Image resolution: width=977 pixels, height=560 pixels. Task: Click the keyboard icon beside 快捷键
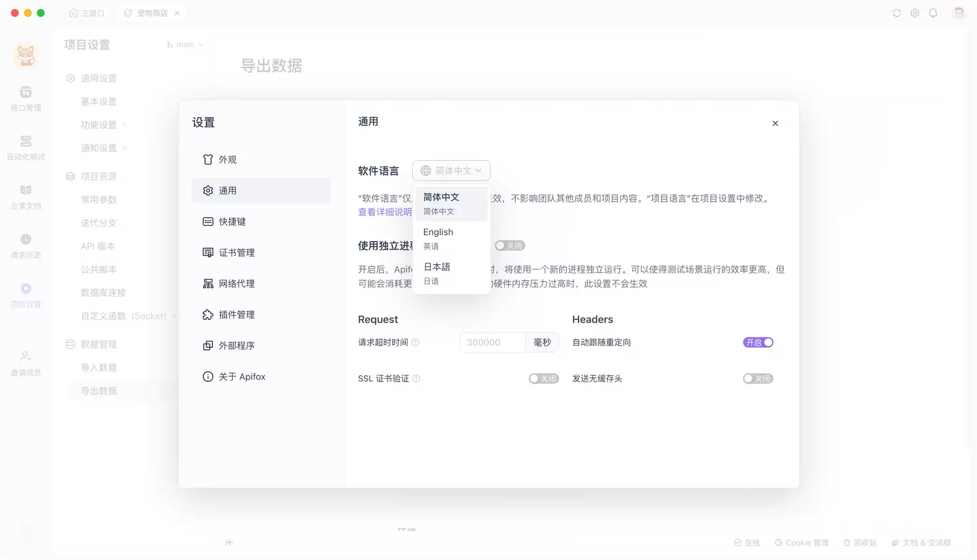click(208, 222)
